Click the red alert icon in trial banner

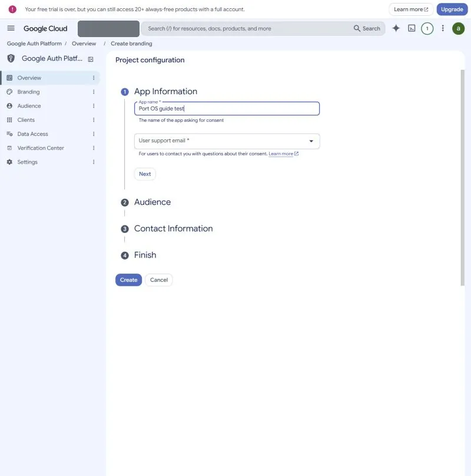tap(12, 9)
